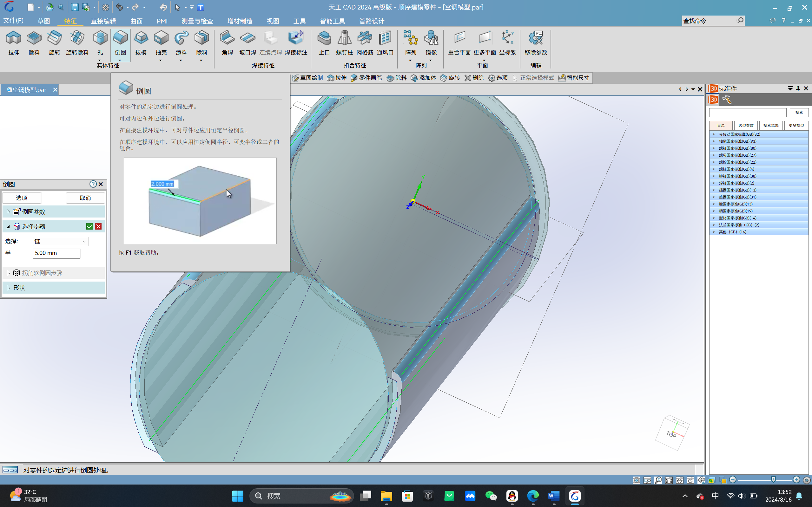
Task: Open the 草图 ribbon tab
Action: 43,21
